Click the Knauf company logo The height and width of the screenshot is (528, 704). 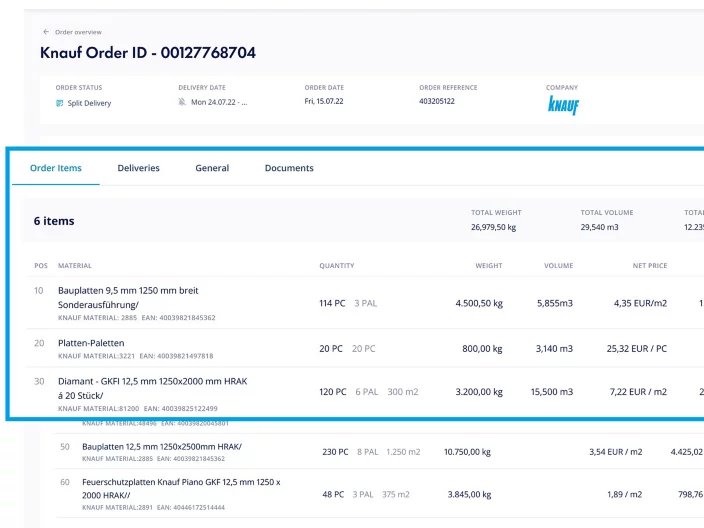point(563,106)
